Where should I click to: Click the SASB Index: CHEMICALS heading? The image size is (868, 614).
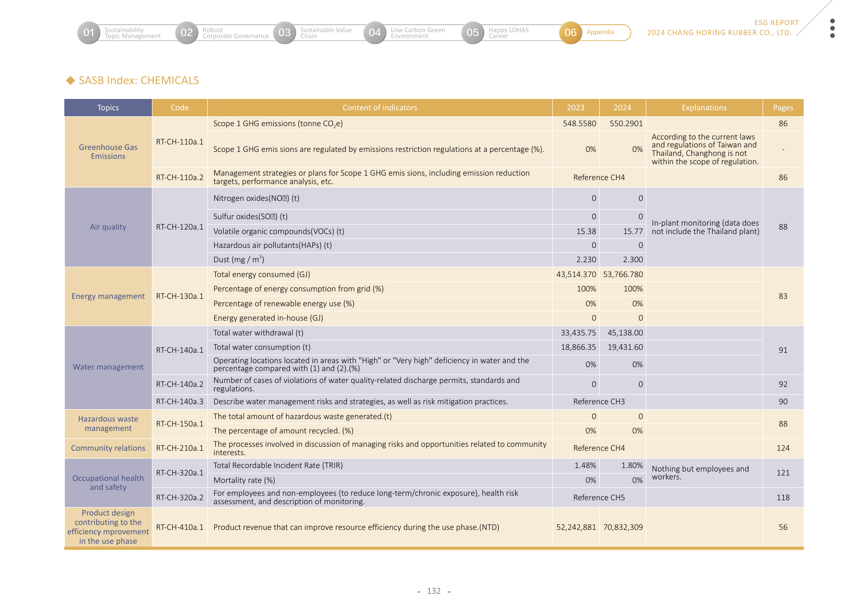tap(139, 81)
